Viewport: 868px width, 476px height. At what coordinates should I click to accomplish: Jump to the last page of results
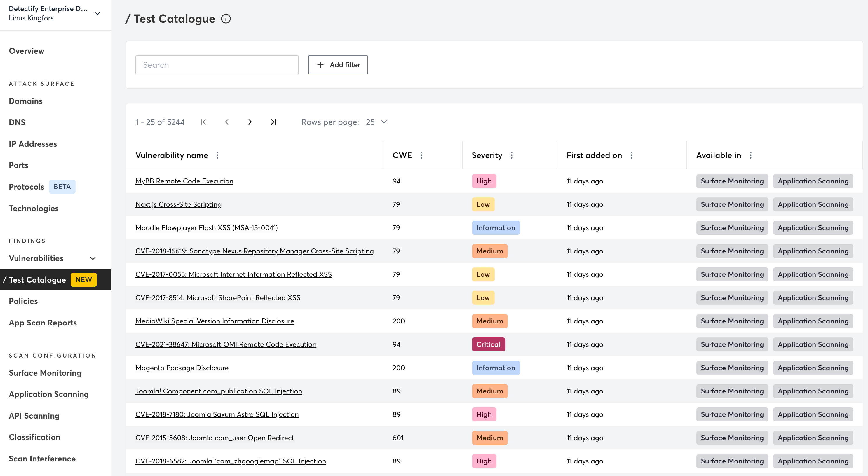coord(273,122)
